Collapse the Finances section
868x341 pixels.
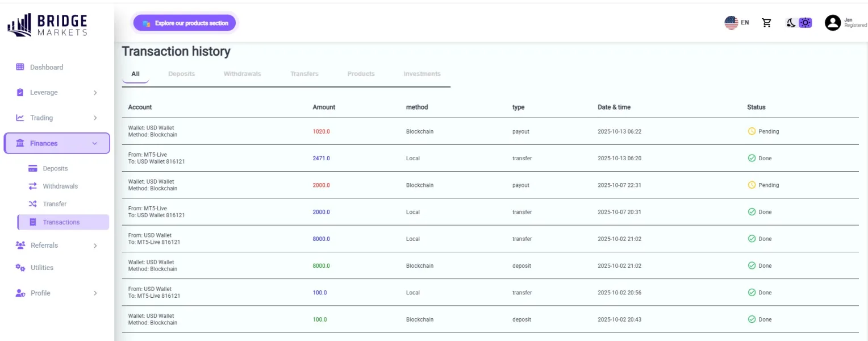94,144
